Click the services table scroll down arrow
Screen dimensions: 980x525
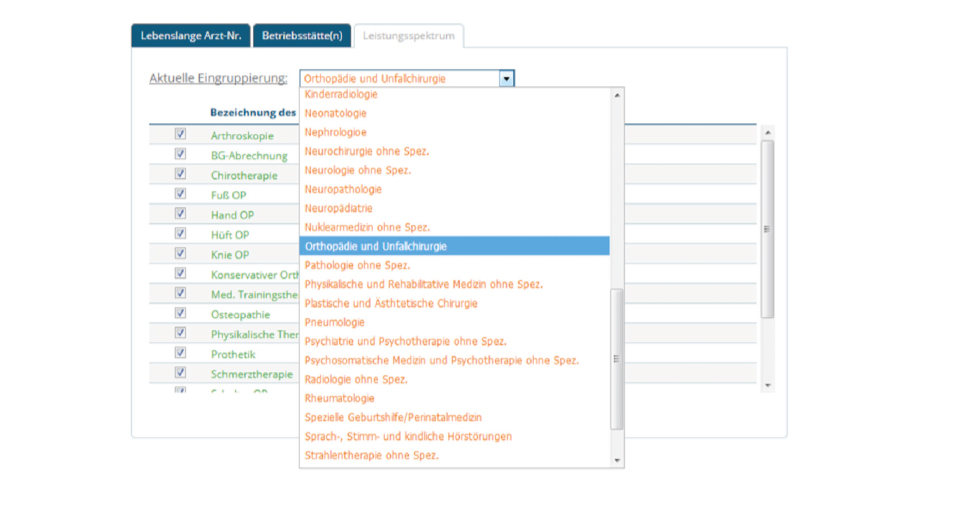768,385
